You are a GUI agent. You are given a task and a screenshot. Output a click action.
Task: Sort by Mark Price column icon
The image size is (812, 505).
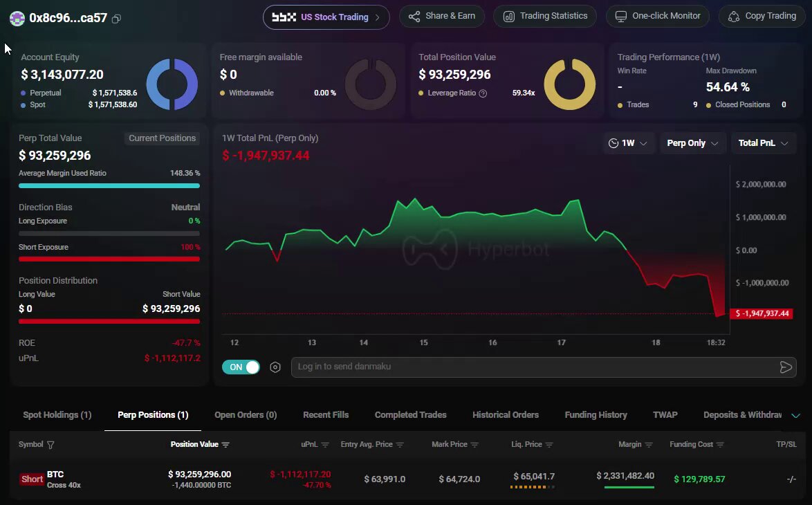point(474,445)
